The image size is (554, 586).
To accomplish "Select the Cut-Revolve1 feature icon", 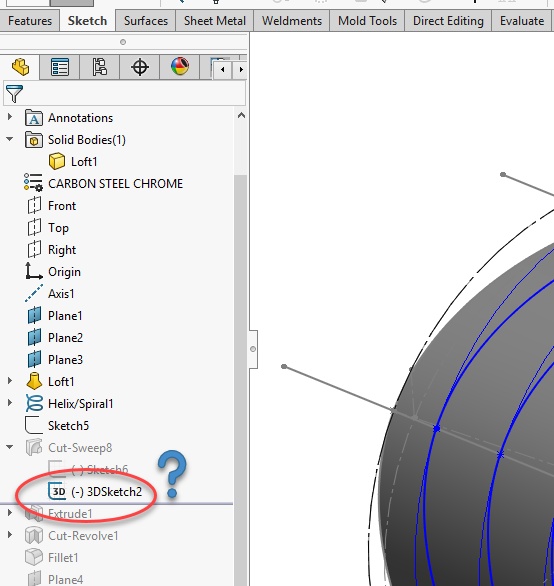I will pos(34,536).
